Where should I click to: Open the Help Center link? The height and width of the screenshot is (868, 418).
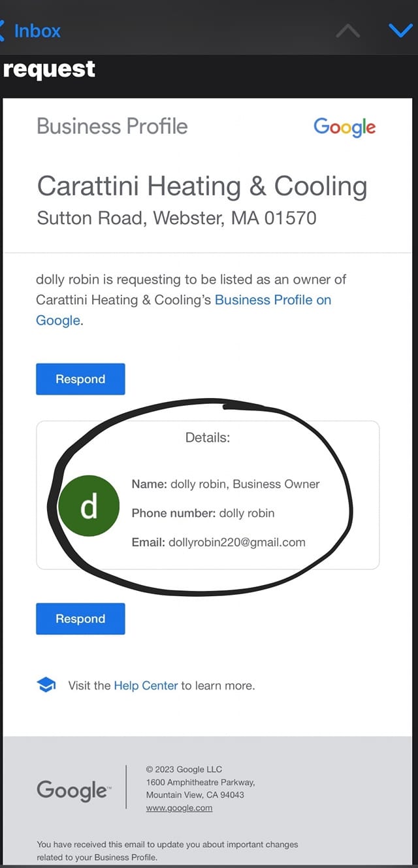(146, 686)
